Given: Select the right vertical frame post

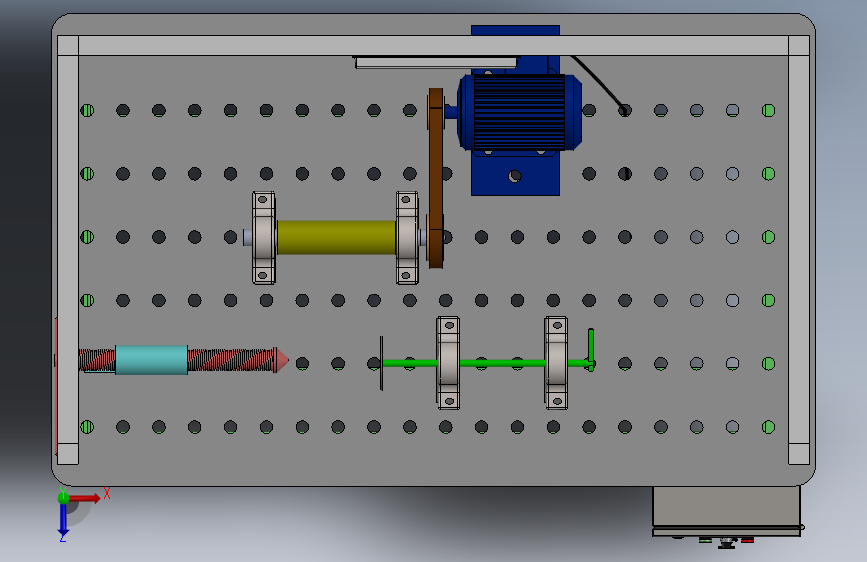Looking at the screenshot, I should point(799,250).
